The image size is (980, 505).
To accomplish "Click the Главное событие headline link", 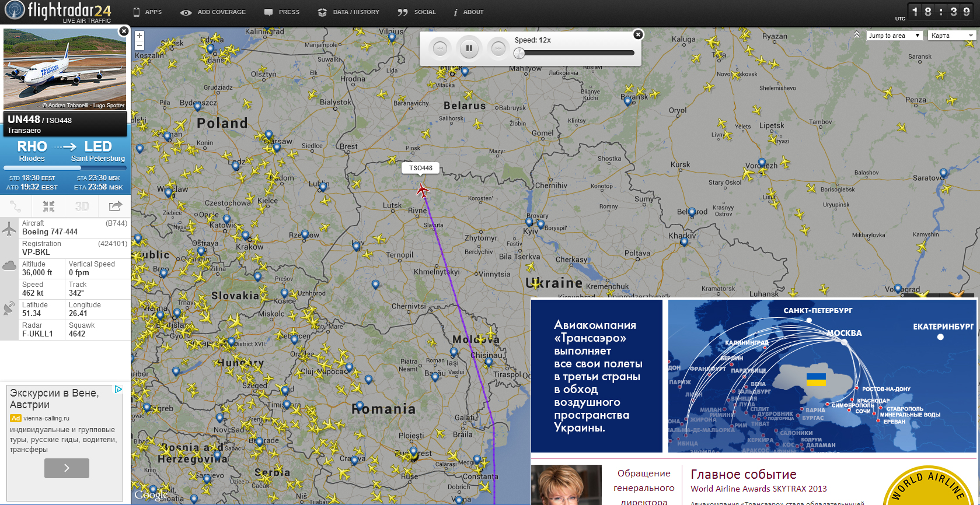I will [x=743, y=474].
